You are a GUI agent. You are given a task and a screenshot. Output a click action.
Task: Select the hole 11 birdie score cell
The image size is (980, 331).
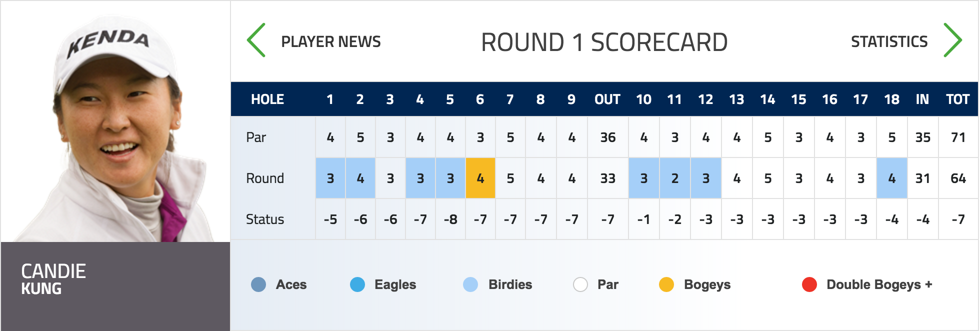coord(675,178)
